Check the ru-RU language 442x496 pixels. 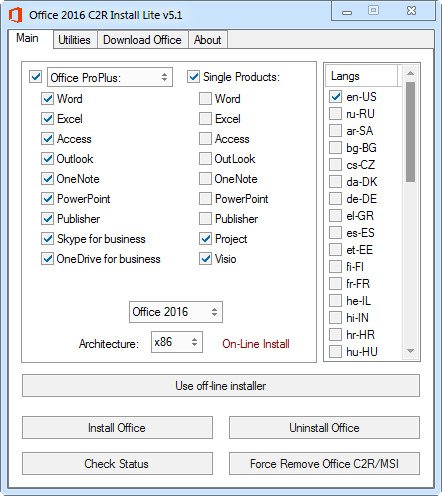pyautogui.click(x=335, y=114)
